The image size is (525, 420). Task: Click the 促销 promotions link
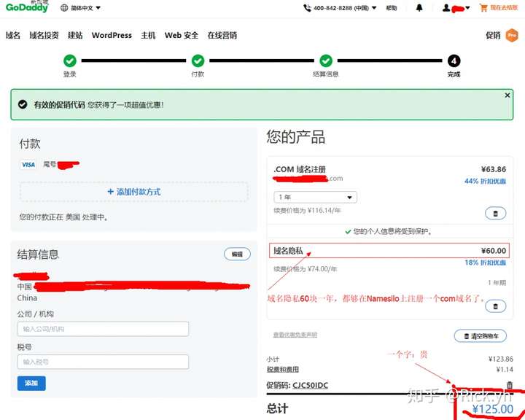tap(493, 35)
